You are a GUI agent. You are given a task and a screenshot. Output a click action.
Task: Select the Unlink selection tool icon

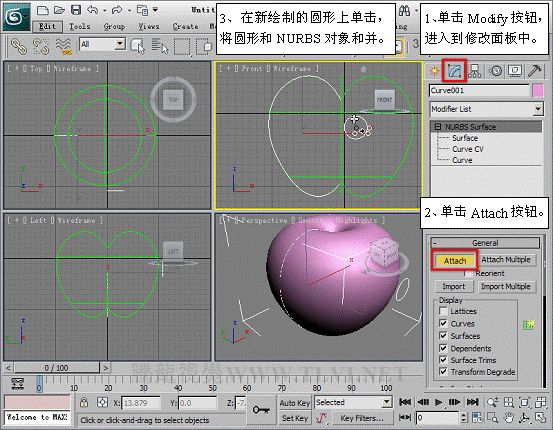click(41, 46)
